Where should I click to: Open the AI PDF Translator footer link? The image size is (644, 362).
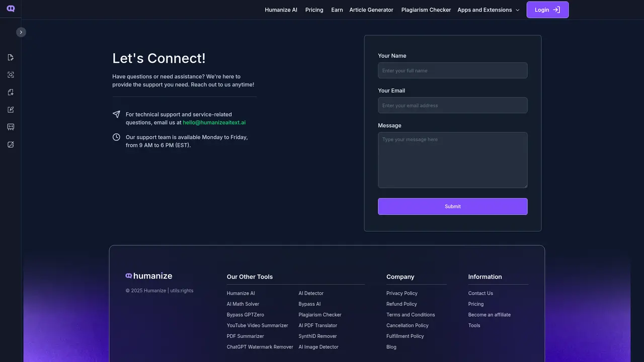pos(318,326)
